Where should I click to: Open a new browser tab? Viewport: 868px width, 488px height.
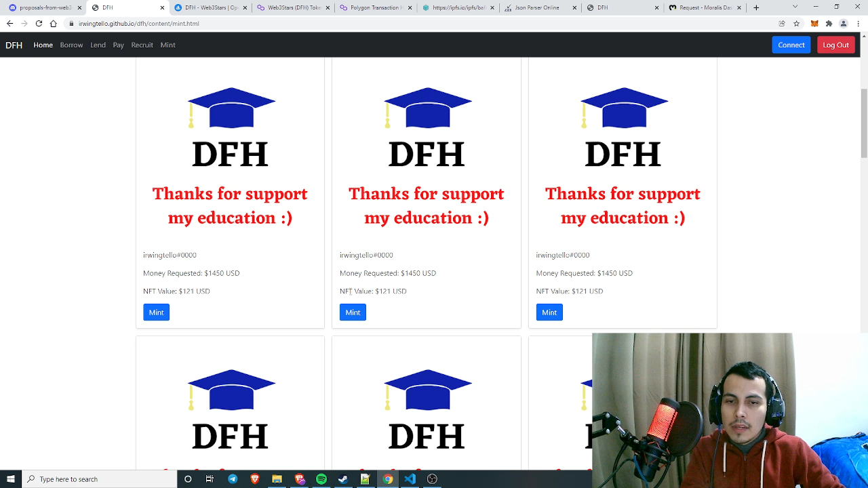756,7
